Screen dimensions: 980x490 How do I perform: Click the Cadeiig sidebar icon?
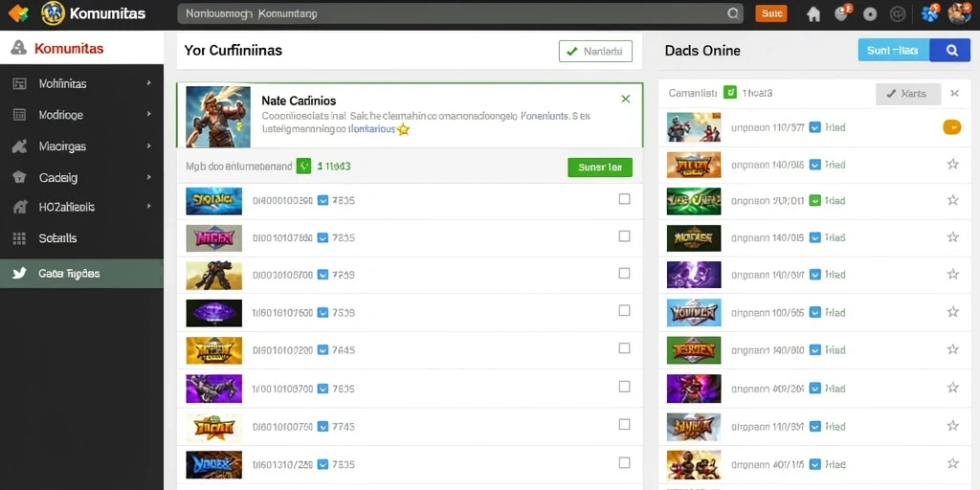(19, 177)
